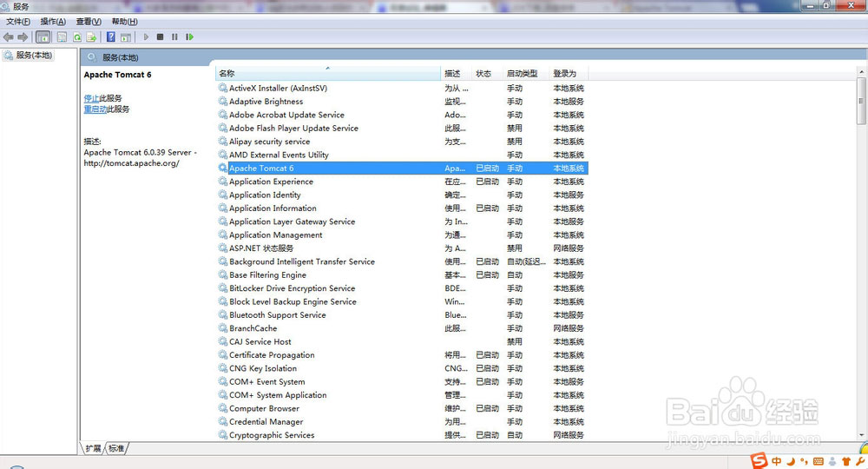Click the scrollbar up arrow in services list
Viewport: 868px width, 469px height.
click(x=861, y=72)
